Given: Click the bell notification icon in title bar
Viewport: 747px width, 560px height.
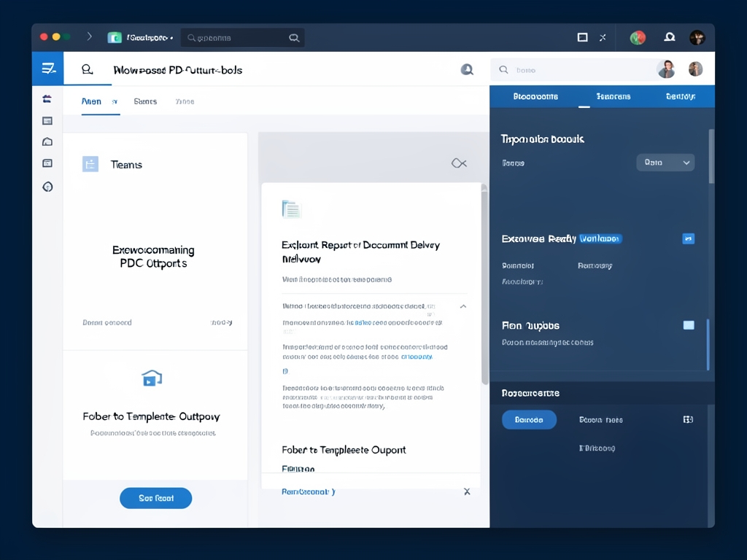Looking at the screenshot, I should [x=670, y=37].
